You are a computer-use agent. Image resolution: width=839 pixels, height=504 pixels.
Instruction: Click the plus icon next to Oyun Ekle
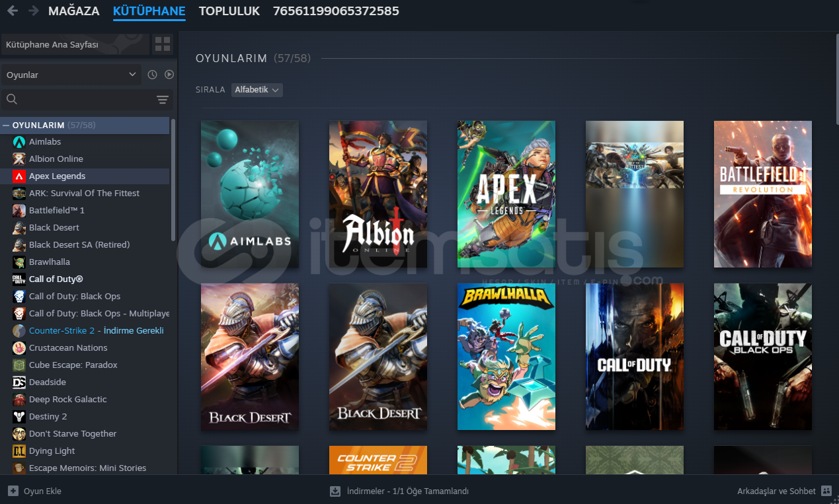[x=13, y=491]
